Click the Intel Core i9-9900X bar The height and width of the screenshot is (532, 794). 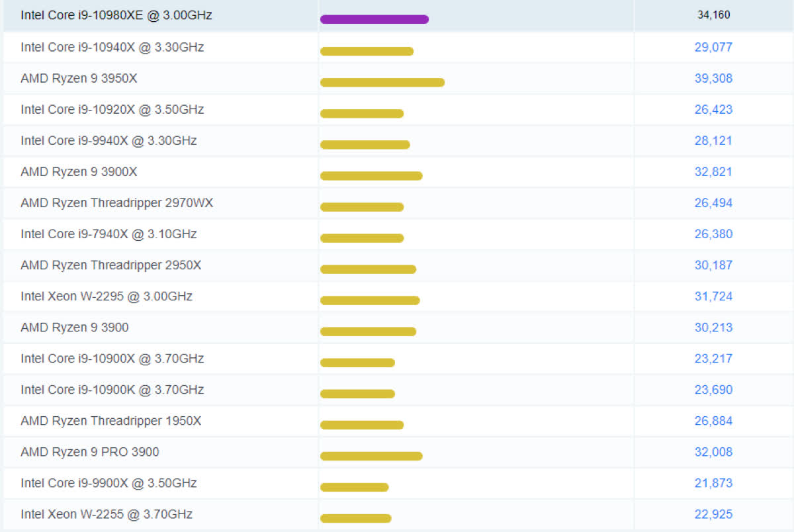click(x=354, y=487)
